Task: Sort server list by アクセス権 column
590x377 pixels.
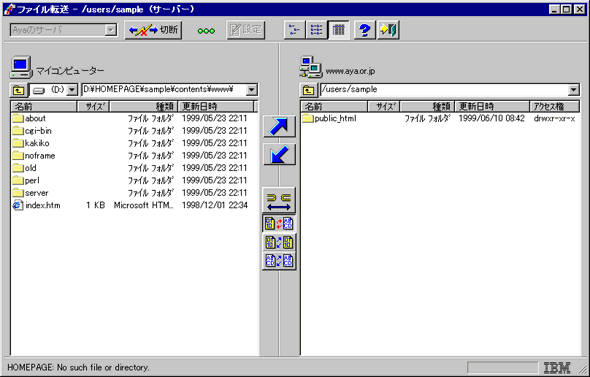Action: [x=554, y=106]
